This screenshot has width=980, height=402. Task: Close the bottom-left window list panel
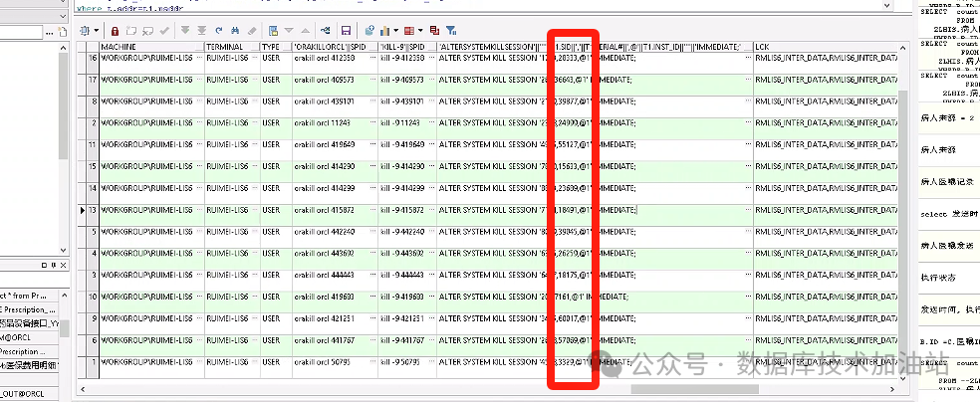click(x=62, y=266)
